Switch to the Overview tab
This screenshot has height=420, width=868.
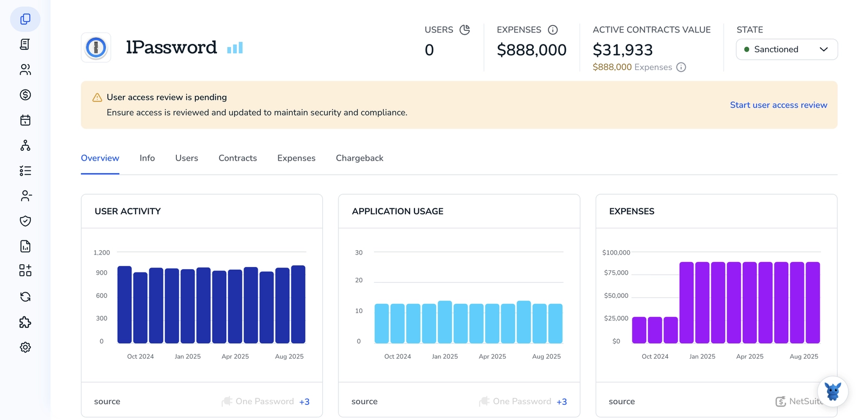pyautogui.click(x=100, y=158)
